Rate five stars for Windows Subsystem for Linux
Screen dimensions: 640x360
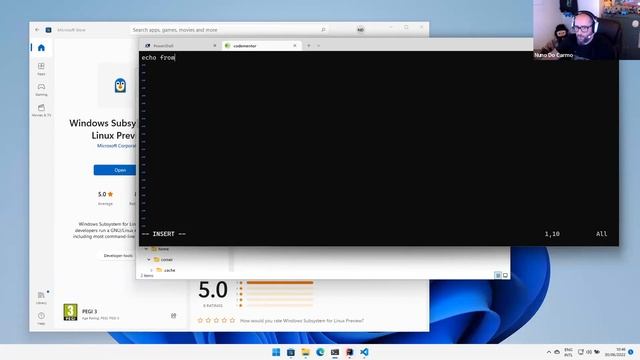(232, 320)
